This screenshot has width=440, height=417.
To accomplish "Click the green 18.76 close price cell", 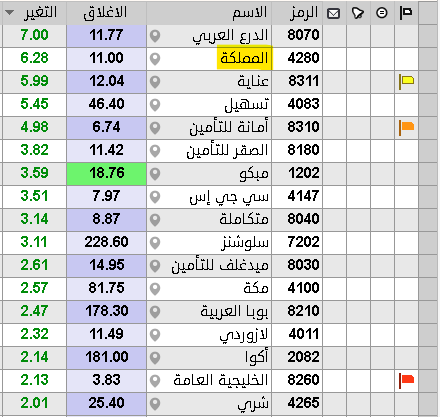I will [x=106, y=174].
